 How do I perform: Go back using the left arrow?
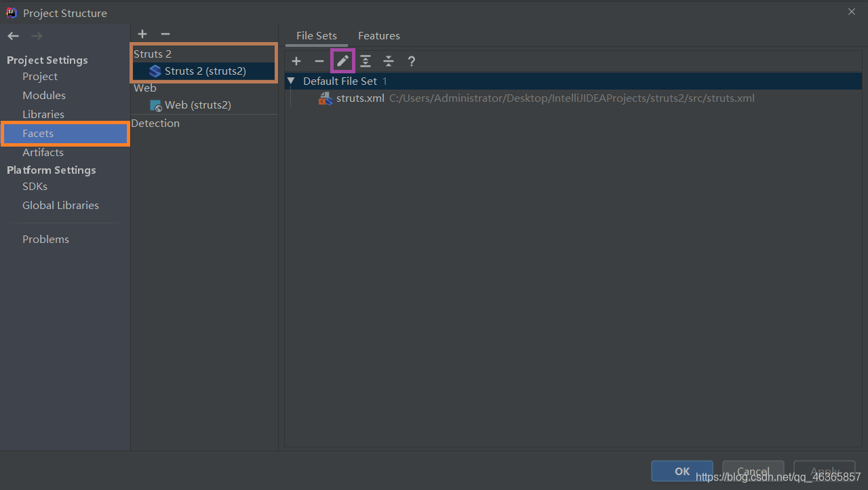(13, 36)
